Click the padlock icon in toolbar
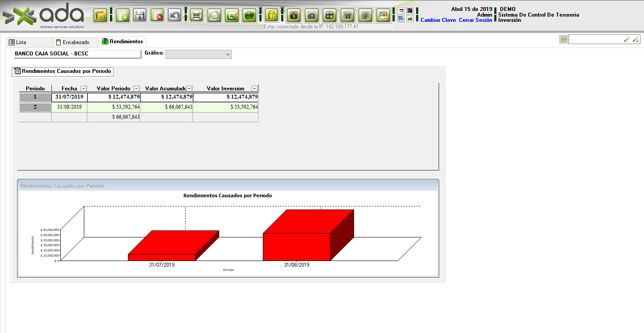Screen dimensions: 644x333 271,16
